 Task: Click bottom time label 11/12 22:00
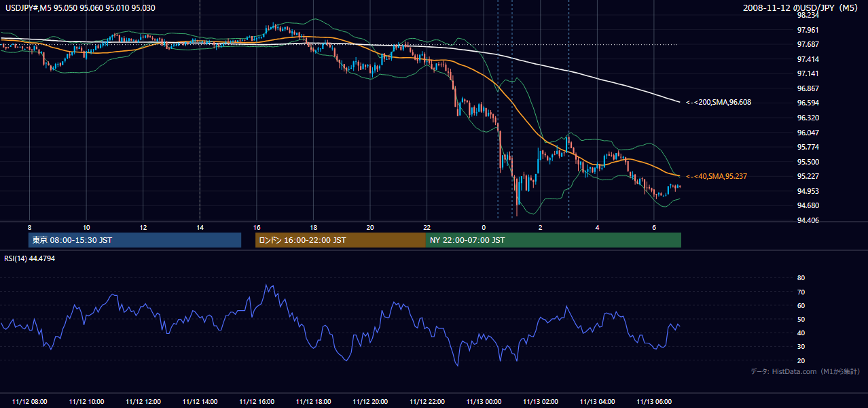click(427, 402)
